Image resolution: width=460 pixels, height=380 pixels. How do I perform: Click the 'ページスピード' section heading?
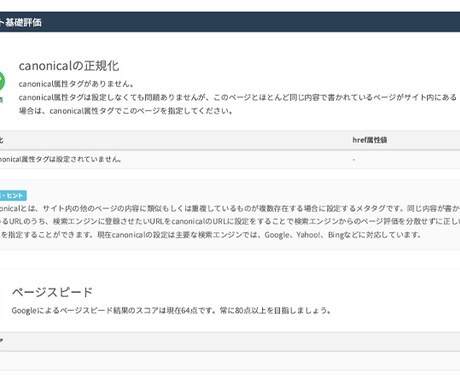pyautogui.click(x=52, y=292)
